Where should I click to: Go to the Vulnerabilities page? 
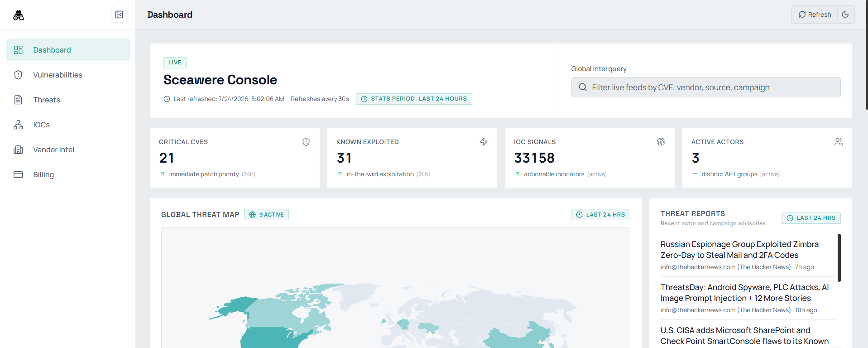68,75
